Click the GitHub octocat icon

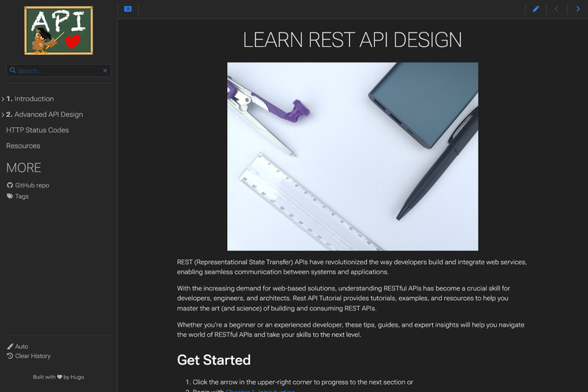click(10, 185)
